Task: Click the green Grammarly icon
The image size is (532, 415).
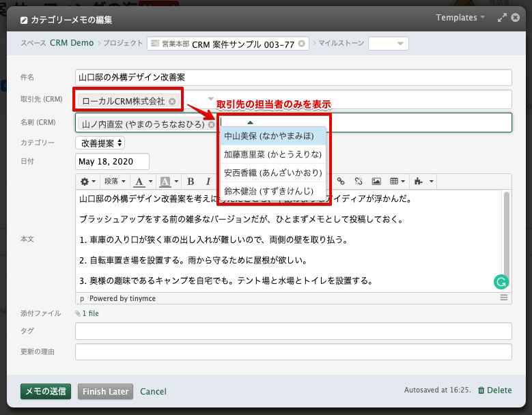Action: coord(500,281)
